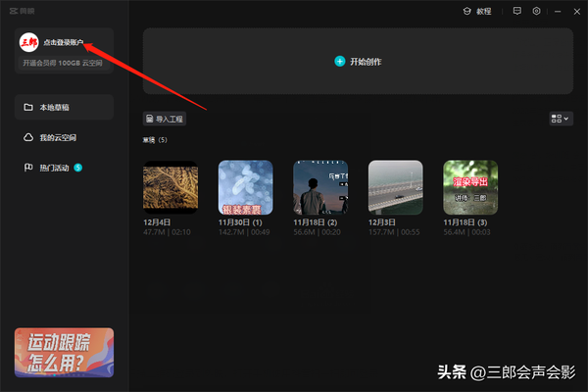Screen dimensions: 588x392
Task: Open the feedback message icon
Action: click(517, 11)
